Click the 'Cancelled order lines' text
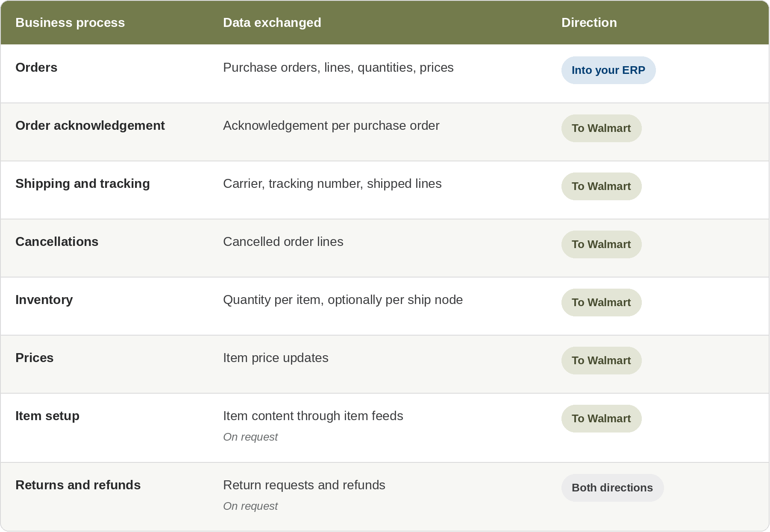The image size is (770, 532). click(x=283, y=242)
